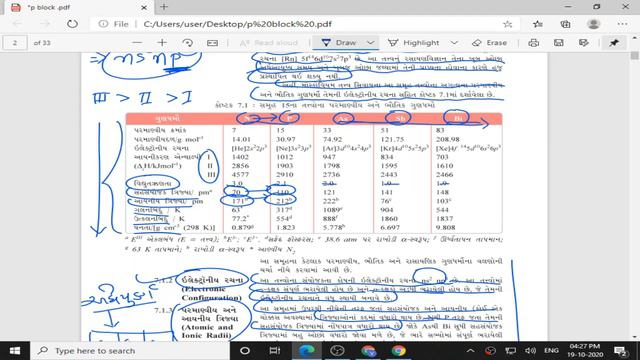Open the Favorites list icon
640x360 pixels.
click(538, 24)
